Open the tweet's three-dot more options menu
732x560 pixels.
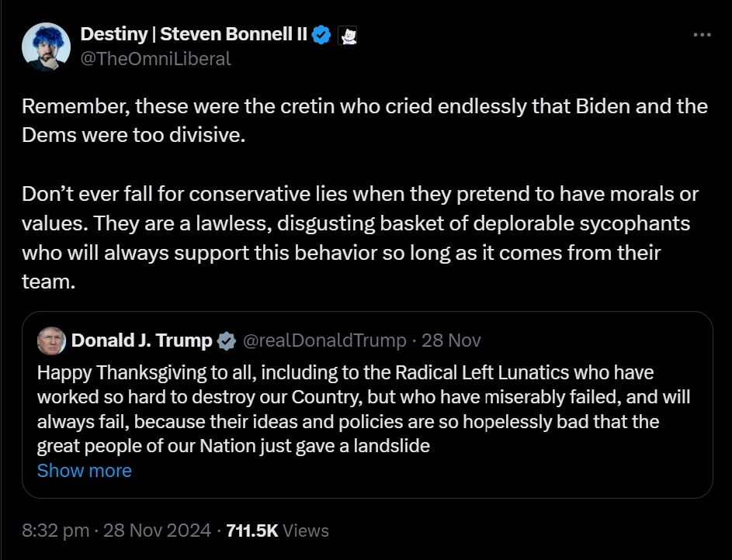pyautogui.click(x=701, y=35)
